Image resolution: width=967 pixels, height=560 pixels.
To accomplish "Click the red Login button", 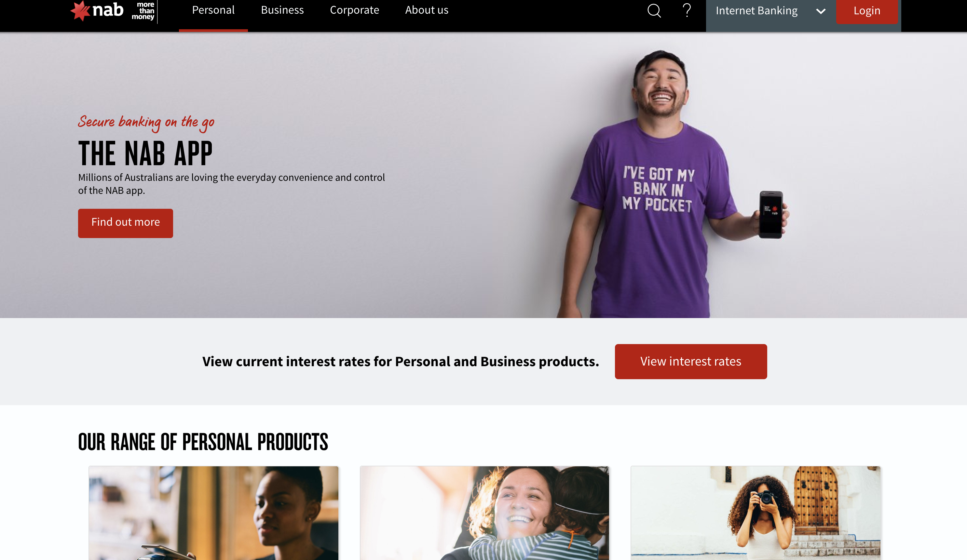I will 867,11.
